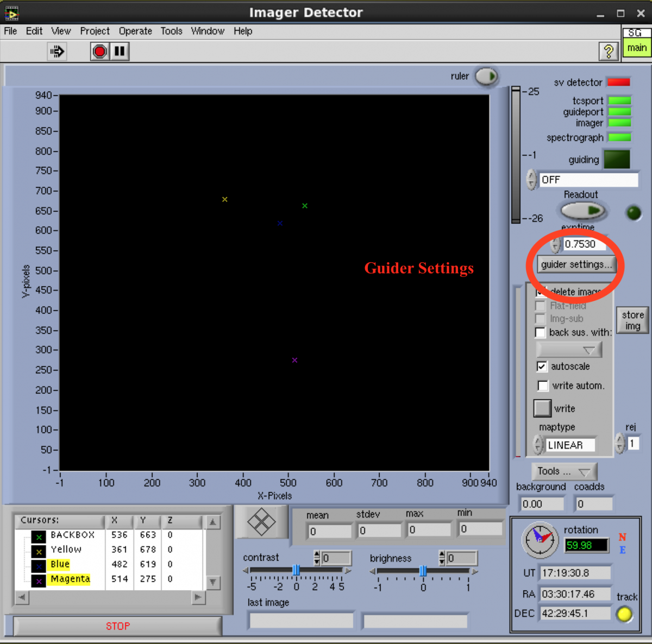Viewport: 652px width, 644px height.
Task: Click the Yellow cursor color icon
Action: tap(39, 552)
